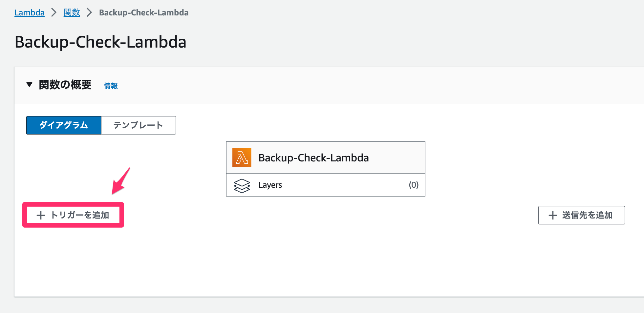Click the Backup-Check-Lambda breadcrumb entry
This screenshot has width=644, height=313.
tap(143, 13)
